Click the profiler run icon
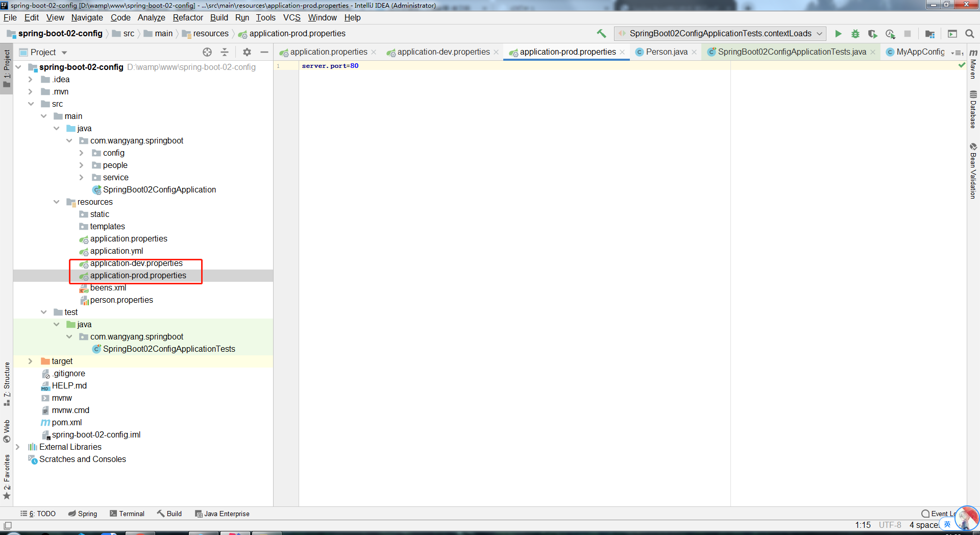The image size is (980, 535). [890, 34]
